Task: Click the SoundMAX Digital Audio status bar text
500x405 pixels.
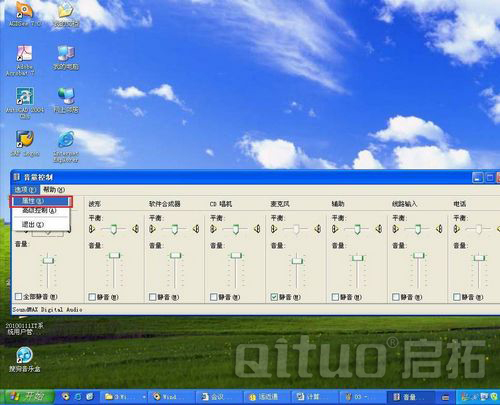Action: [47, 310]
